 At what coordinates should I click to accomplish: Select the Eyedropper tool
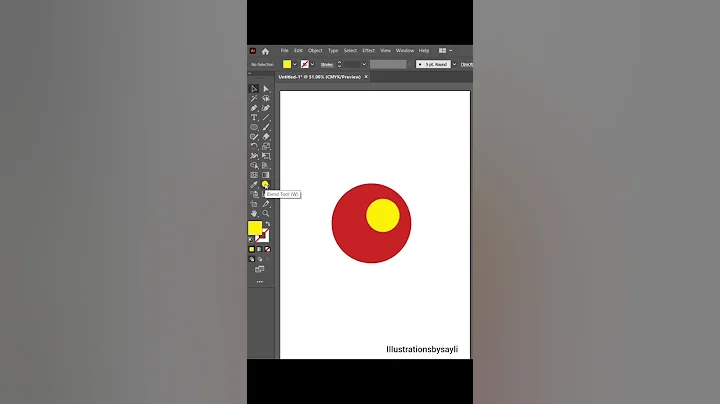254,185
